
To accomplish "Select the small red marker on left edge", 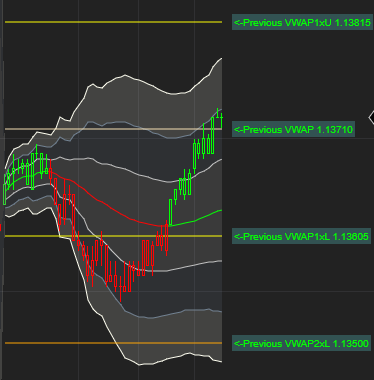I will pos(1,228).
